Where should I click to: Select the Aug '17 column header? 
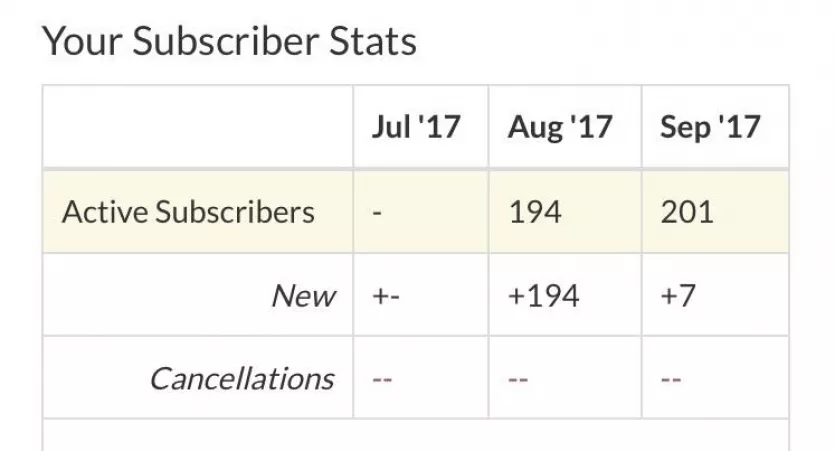pyautogui.click(x=560, y=127)
